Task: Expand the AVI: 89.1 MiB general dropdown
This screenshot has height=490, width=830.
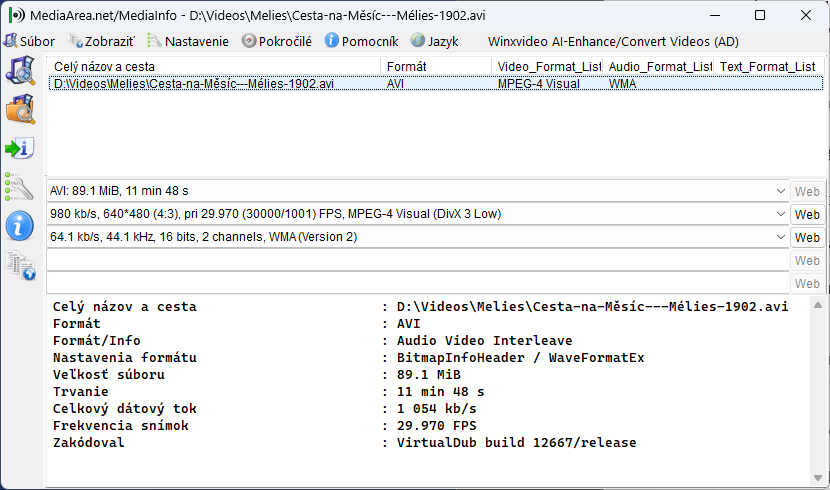Action: (x=780, y=191)
